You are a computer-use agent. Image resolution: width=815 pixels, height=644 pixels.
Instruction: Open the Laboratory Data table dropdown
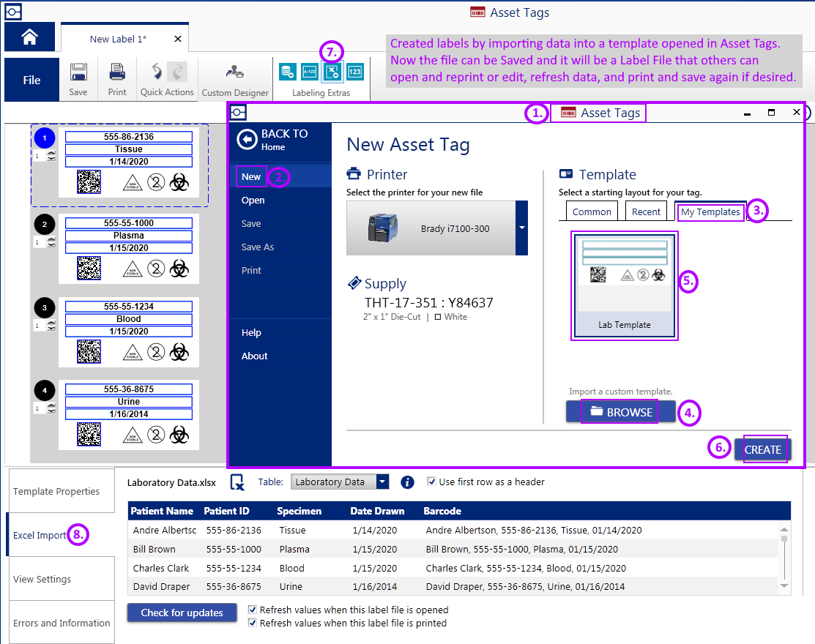(x=382, y=482)
